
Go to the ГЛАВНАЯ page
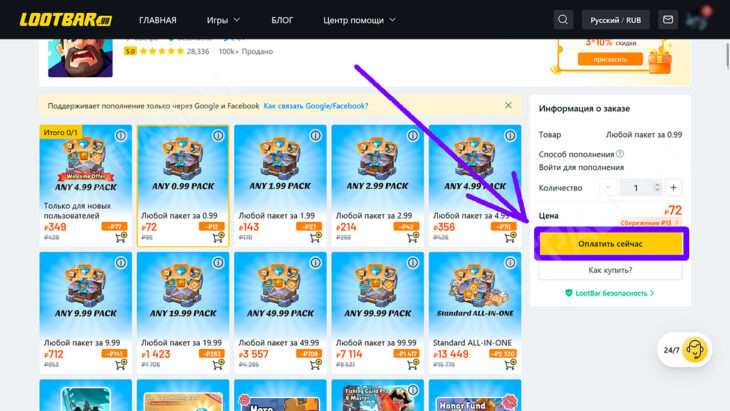coord(158,20)
